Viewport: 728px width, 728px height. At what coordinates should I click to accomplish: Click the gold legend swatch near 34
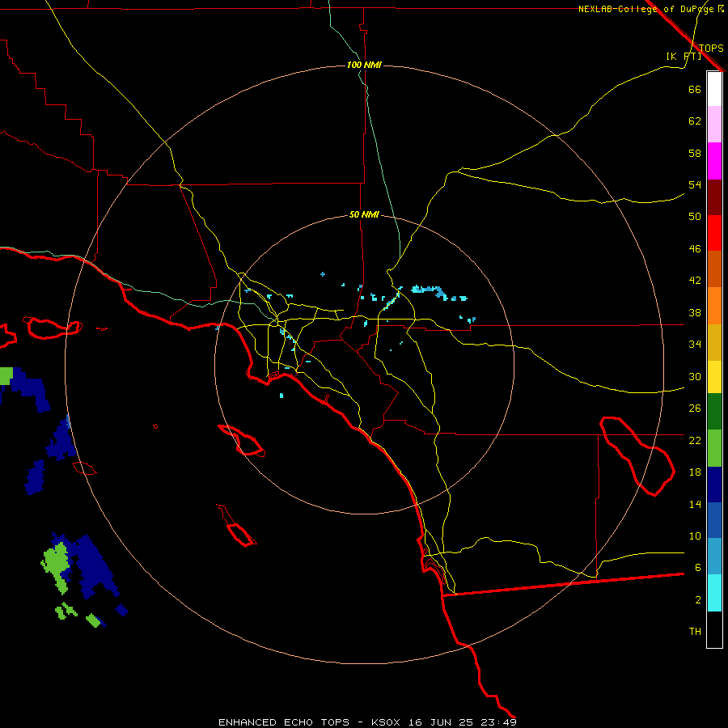tap(714, 342)
